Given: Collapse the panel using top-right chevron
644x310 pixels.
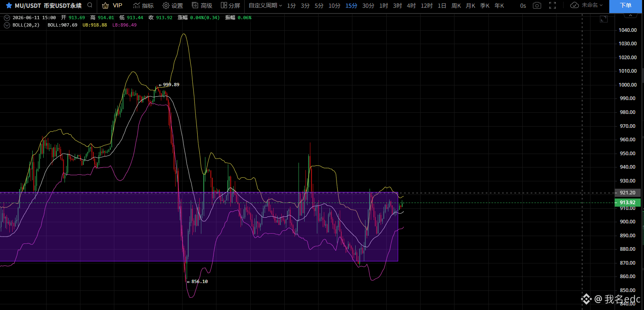Looking at the screenshot, I should point(631,16).
